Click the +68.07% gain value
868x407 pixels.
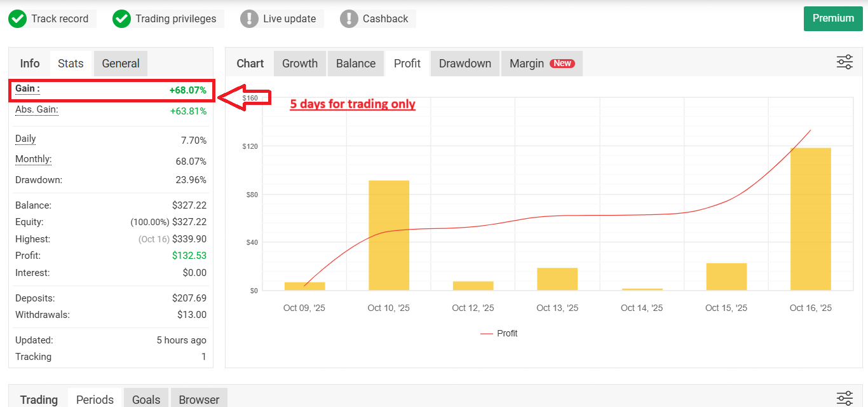pyautogui.click(x=187, y=90)
